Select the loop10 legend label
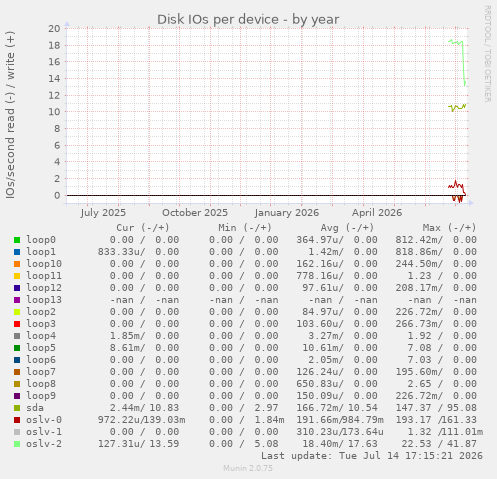This screenshot has height=479, width=497. tap(44, 264)
